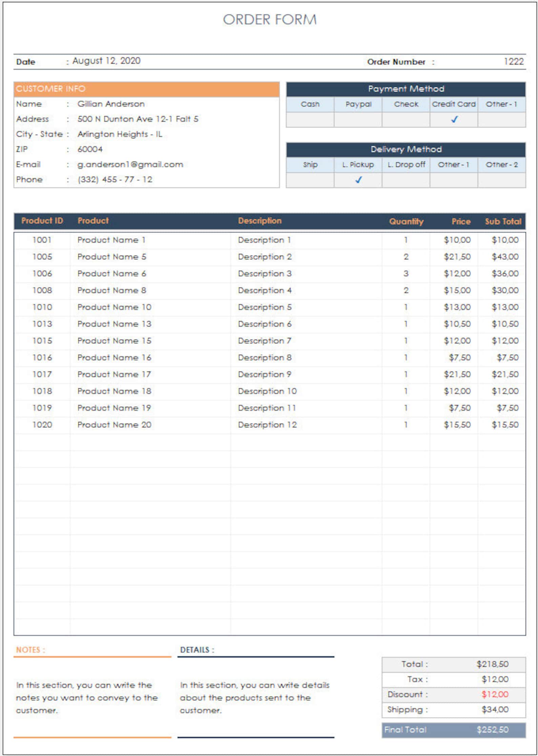Screen dimensions: 538x756
Task: Click the CUSTOMER INFO orange header
Action: [x=147, y=89]
